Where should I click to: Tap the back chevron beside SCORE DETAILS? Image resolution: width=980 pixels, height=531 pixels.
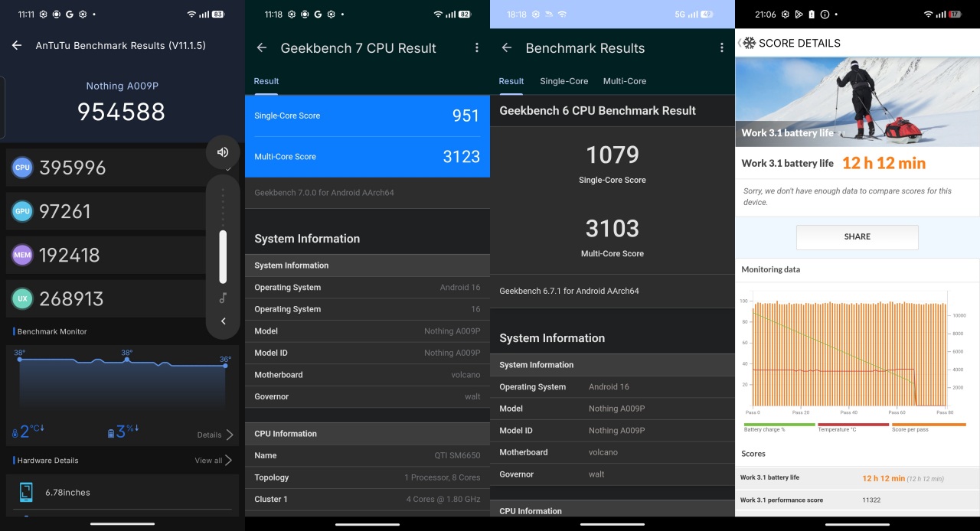click(739, 43)
